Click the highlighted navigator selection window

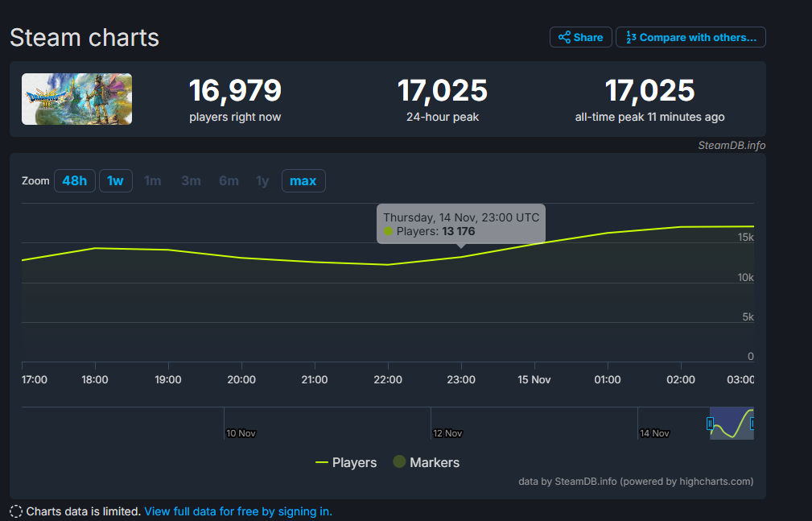coord(732,424)
